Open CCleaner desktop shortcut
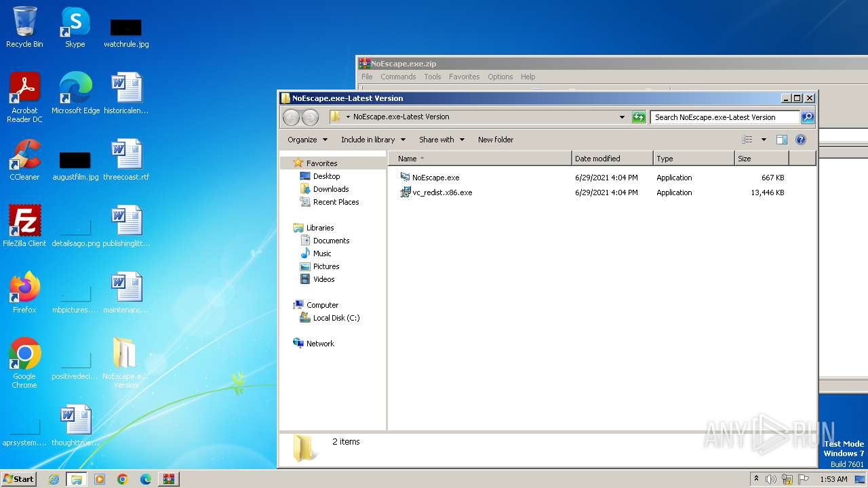Image resolution: width=868 pixels, height=488 pixels. click(x=24, y=160)
